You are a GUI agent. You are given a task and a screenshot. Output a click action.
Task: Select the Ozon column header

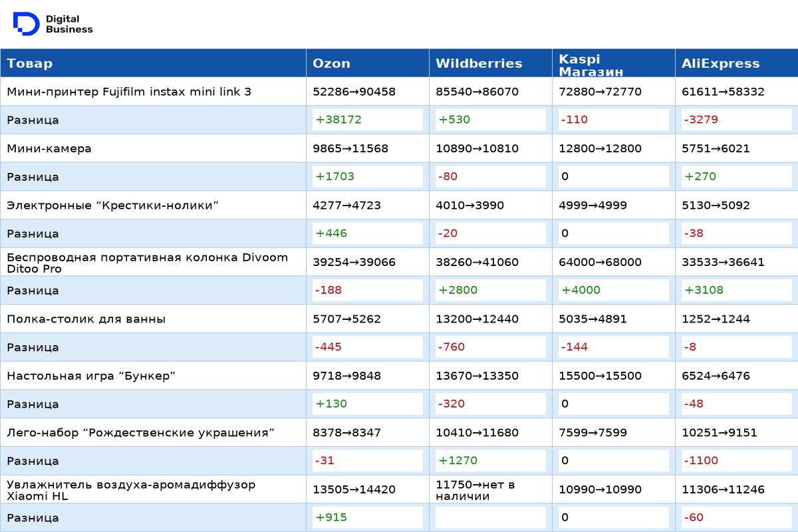tap(331, 64)
